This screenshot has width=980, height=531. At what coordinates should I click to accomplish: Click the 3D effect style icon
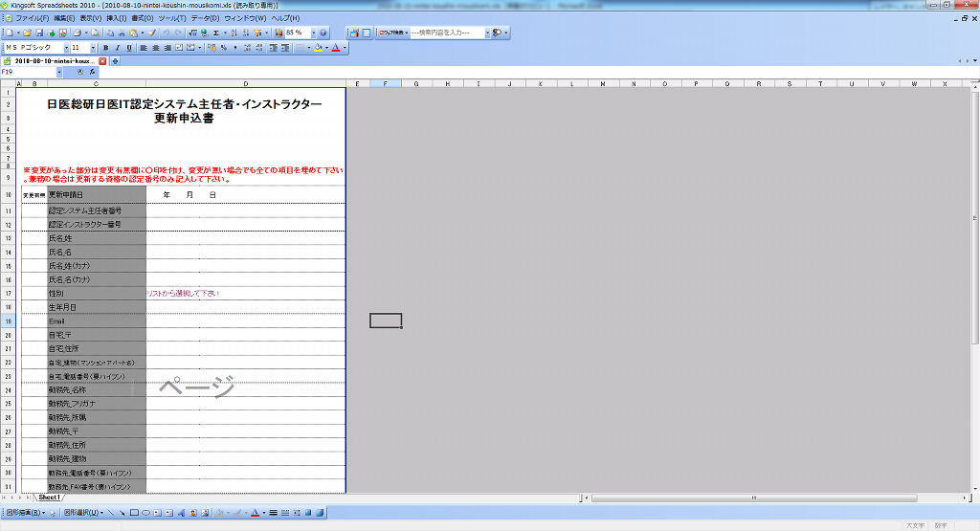pyautogui.click(x=320, y=513)
